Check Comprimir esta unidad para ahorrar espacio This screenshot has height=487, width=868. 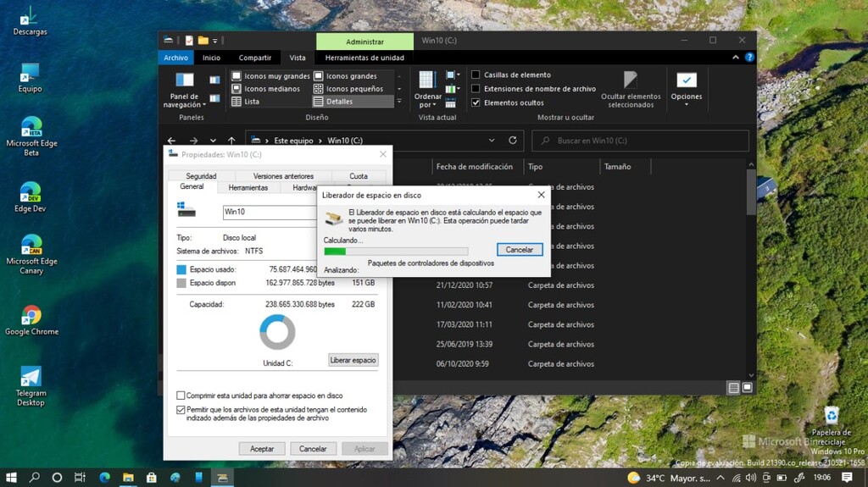click(x=181, y=396)
